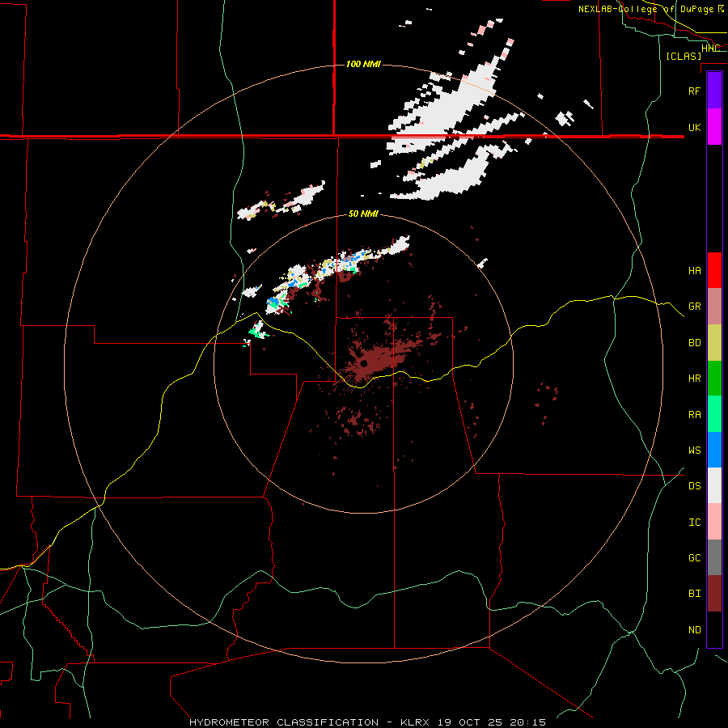Select the RA light green swatch

714,414
